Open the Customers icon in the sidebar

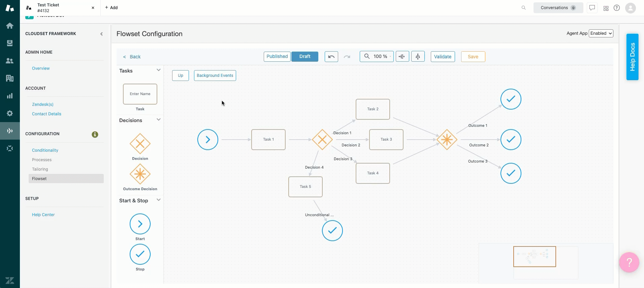tap(10, 61)
